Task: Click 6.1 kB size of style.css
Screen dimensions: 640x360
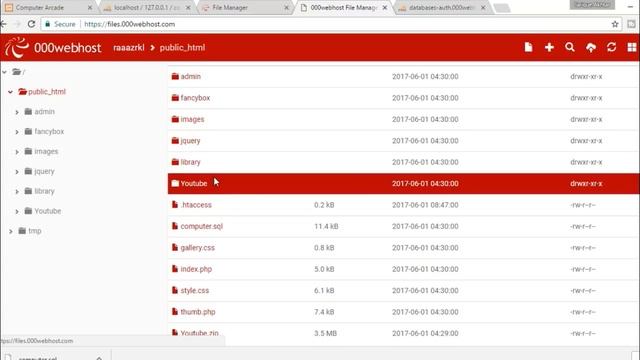Action: pos(324,290)
